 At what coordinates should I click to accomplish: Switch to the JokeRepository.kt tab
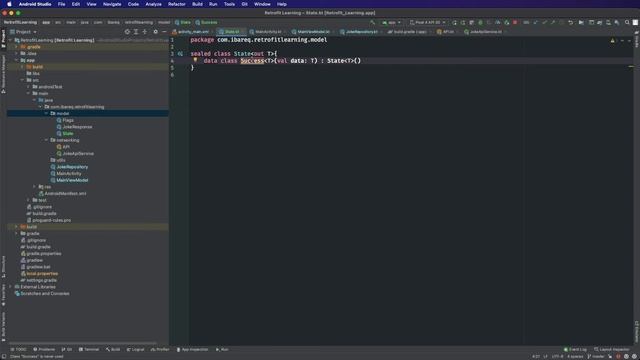(361, 32)
